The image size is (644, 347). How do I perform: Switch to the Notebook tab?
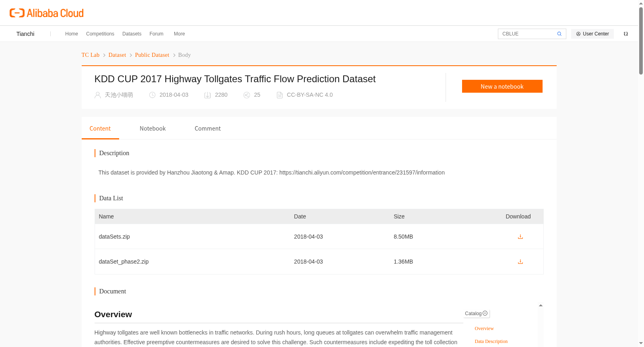click(x=153, y=129)
